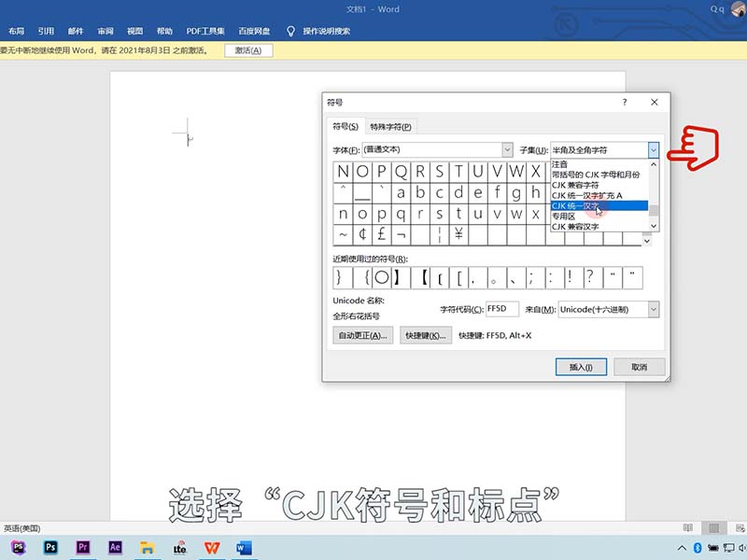This screenshot has height=560, width=747.
Task: Choose CJK 统一汉字扩充 A in subset list
Action: click(x=599, y=196)
